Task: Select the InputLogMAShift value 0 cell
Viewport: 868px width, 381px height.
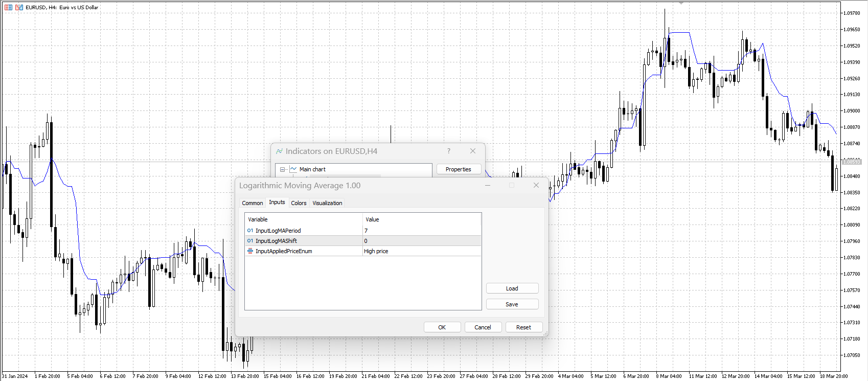Action: [x=422, y=241]
